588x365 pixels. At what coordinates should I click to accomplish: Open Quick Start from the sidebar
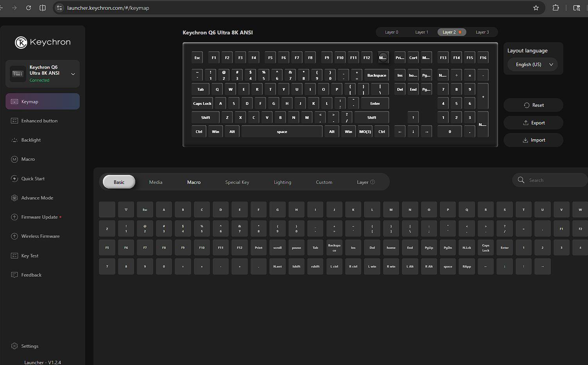point(33,179)
